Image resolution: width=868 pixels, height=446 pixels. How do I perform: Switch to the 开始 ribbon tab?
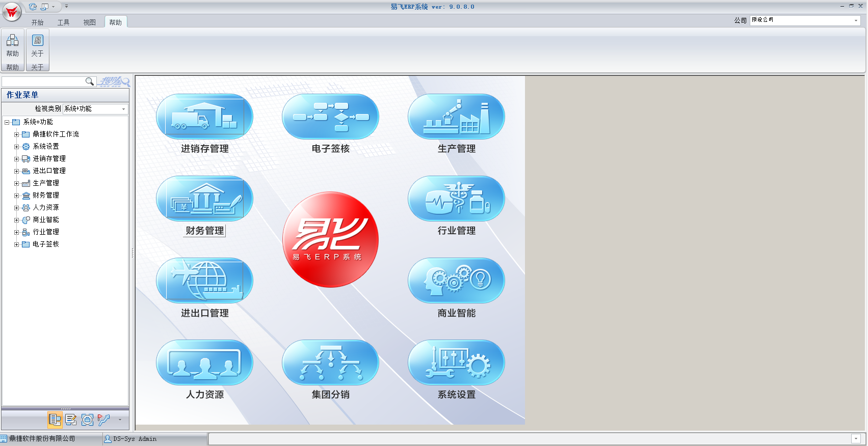[37, 22]
